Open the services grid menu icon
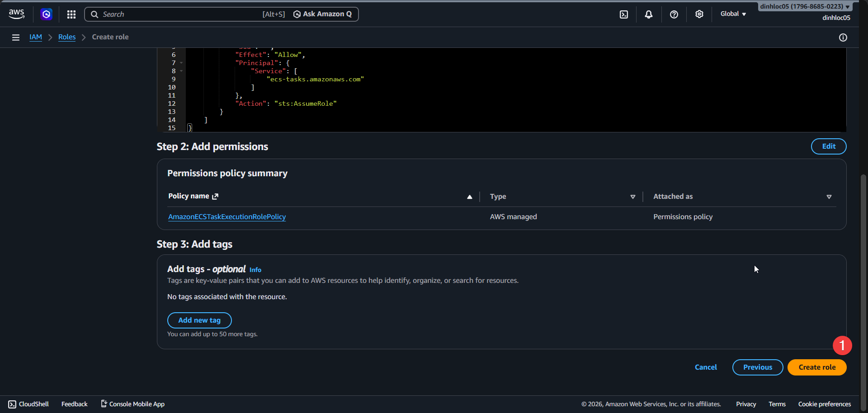 [x=71, y=14]
